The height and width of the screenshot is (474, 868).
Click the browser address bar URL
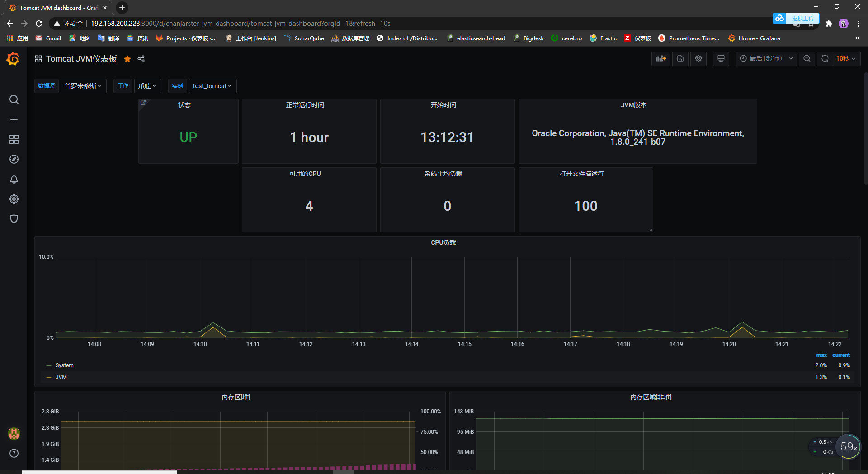coord(241,24)
